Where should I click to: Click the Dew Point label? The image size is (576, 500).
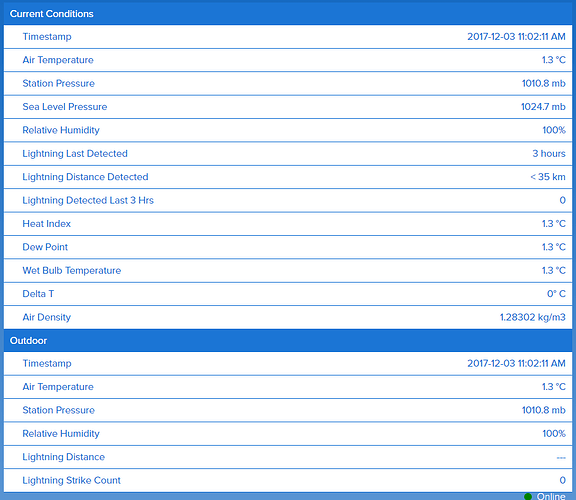45,247
